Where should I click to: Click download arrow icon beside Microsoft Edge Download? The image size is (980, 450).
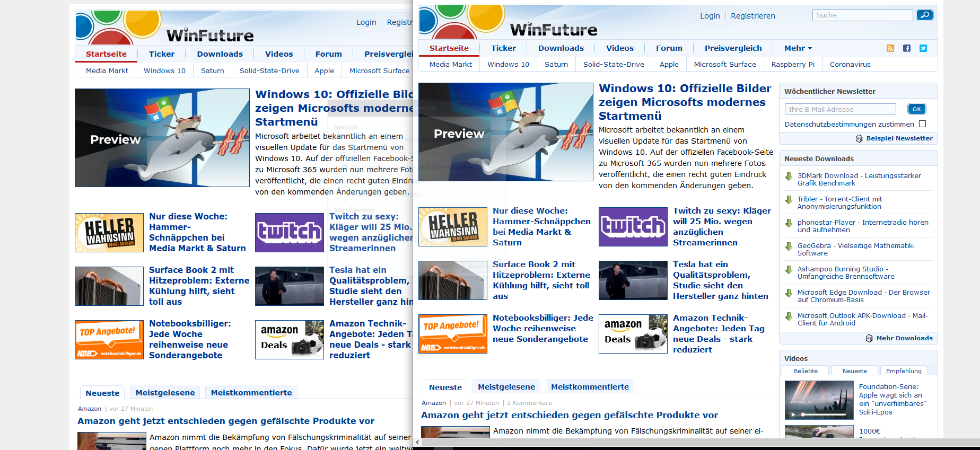(x=789, y=293)
